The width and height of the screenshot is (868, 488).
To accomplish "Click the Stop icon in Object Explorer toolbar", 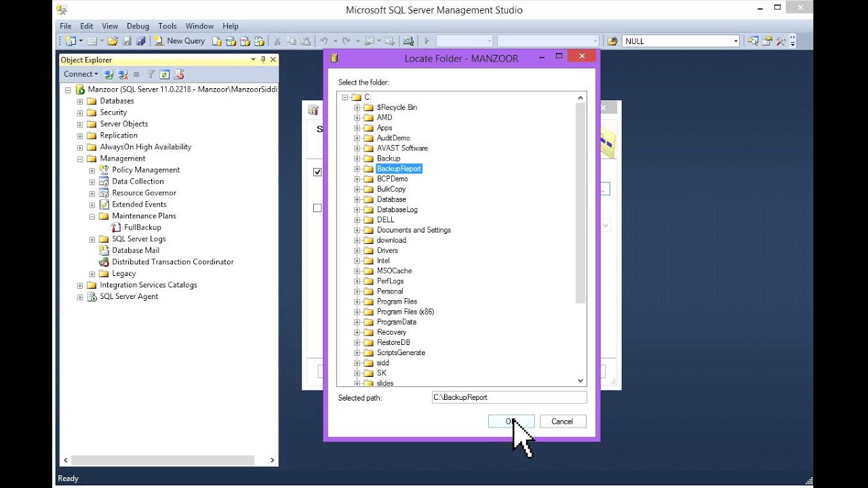I will click(x=136, y=74).
